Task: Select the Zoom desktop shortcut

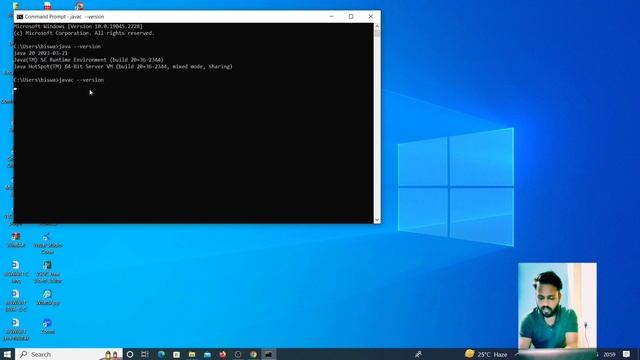Action: point(47,327)
